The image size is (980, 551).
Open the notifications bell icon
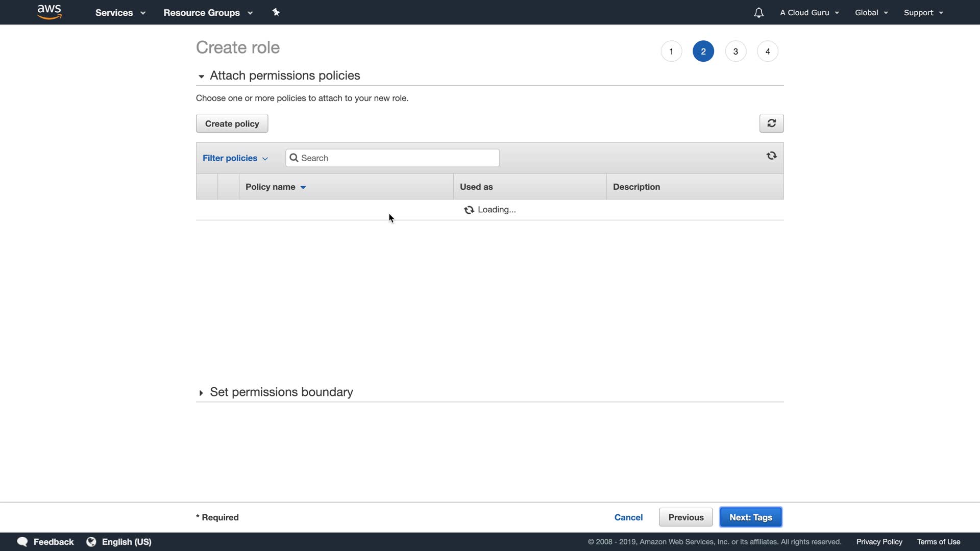[758, 13]
